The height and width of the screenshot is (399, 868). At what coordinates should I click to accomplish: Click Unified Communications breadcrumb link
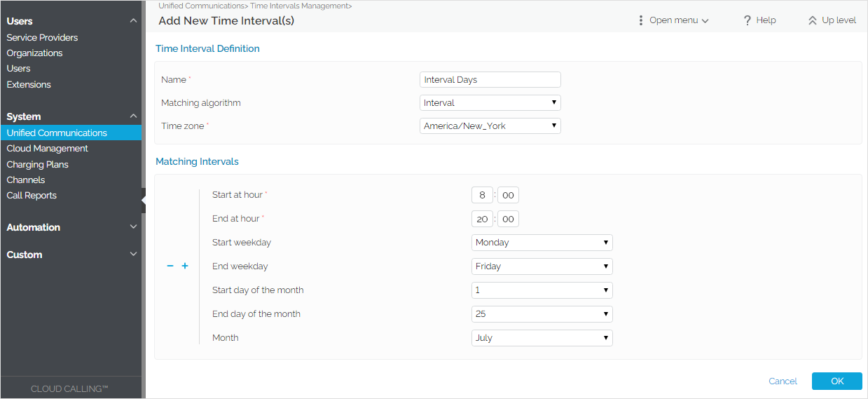tap(201, 6)
